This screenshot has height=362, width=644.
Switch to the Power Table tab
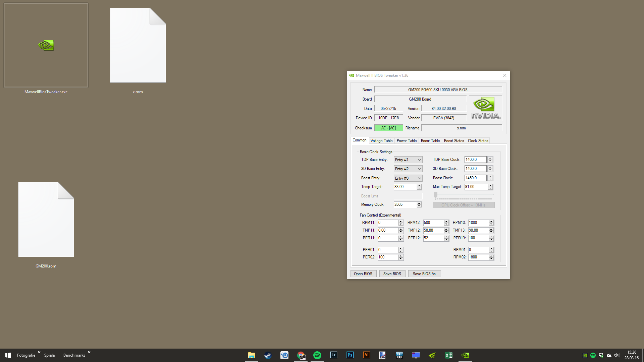(x=407, y=141)
